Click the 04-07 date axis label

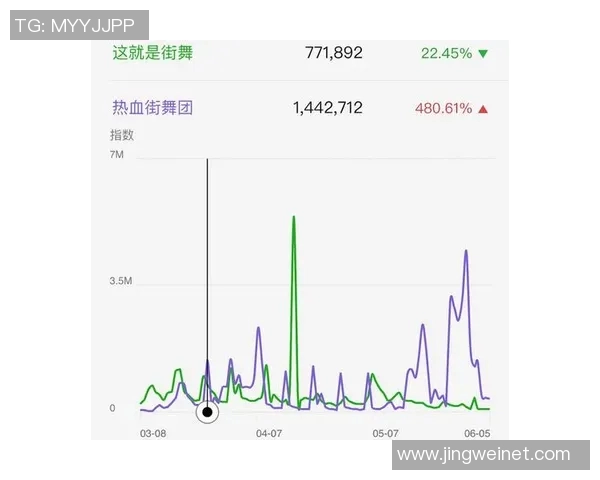pos(269,433)
